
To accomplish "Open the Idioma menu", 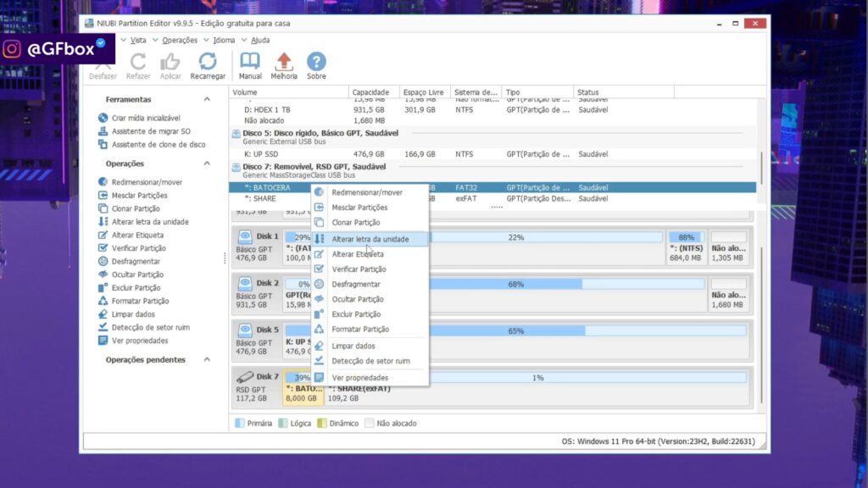I will tap(224, 41).
